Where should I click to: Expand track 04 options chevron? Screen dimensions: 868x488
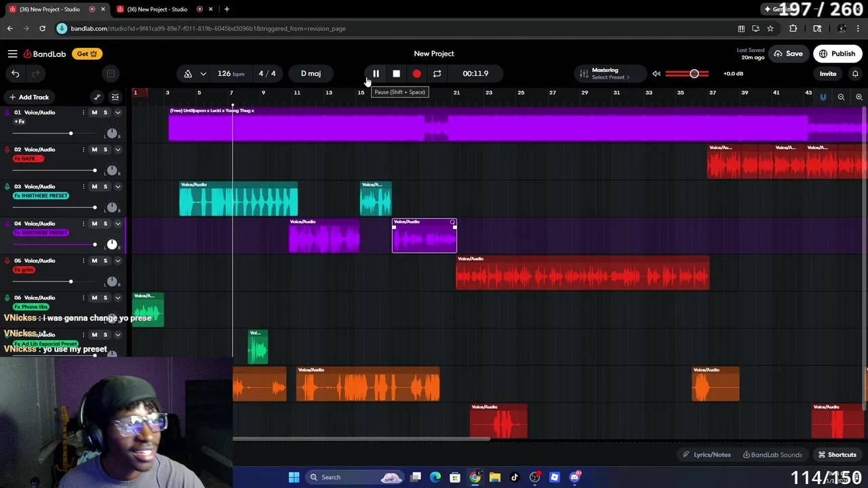[x=117, y=224]
